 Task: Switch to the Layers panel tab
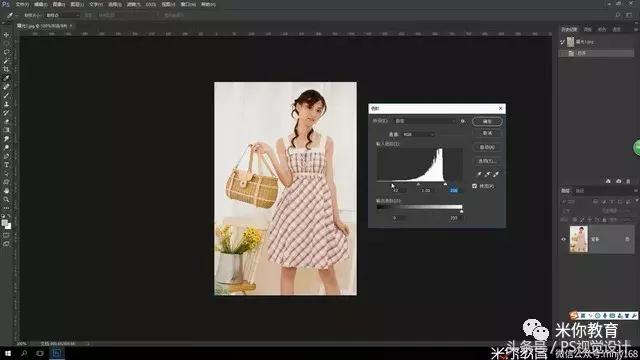pos(565,191)
